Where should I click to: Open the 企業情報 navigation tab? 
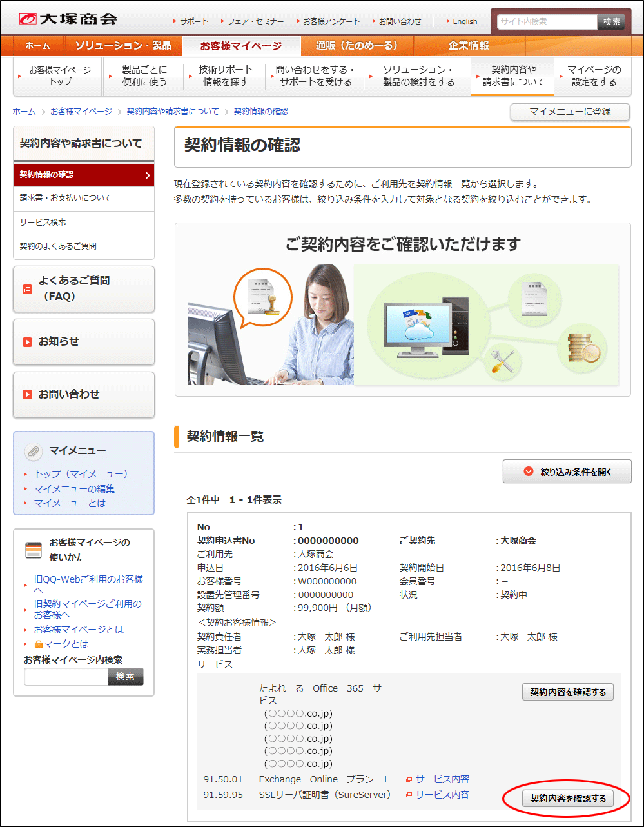[x=469, y=46]
